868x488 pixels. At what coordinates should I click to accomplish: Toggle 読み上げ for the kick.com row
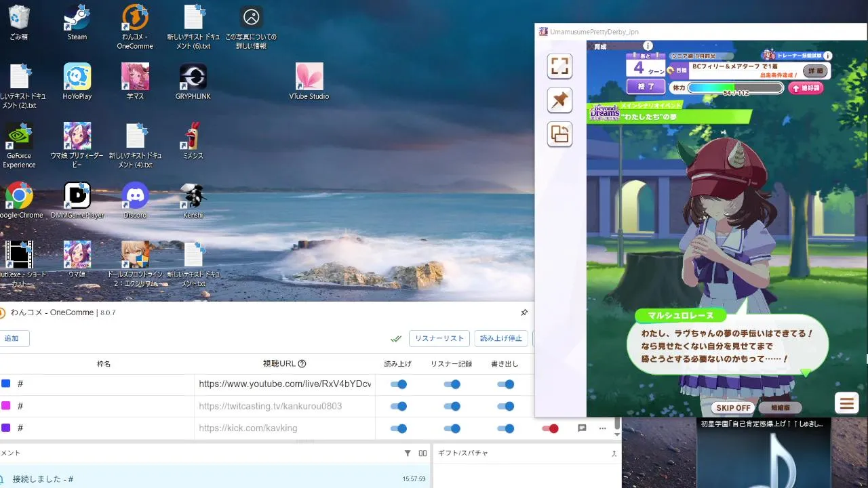pyautogui.click(x=399, y=428)
